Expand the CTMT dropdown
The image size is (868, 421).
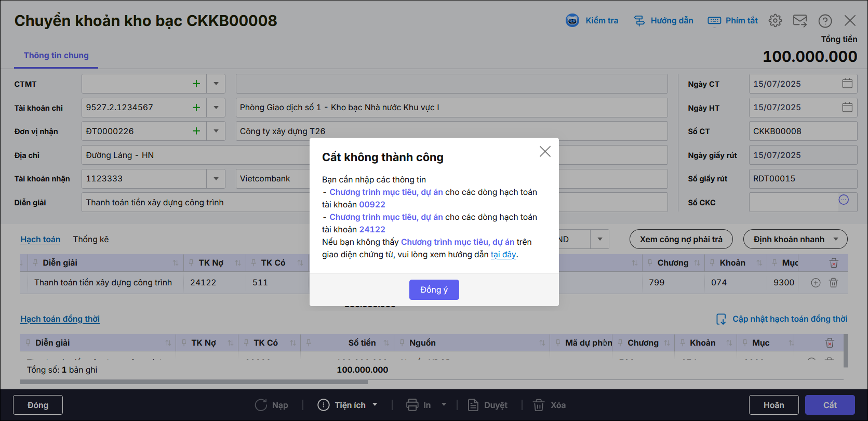coord(216,84)
